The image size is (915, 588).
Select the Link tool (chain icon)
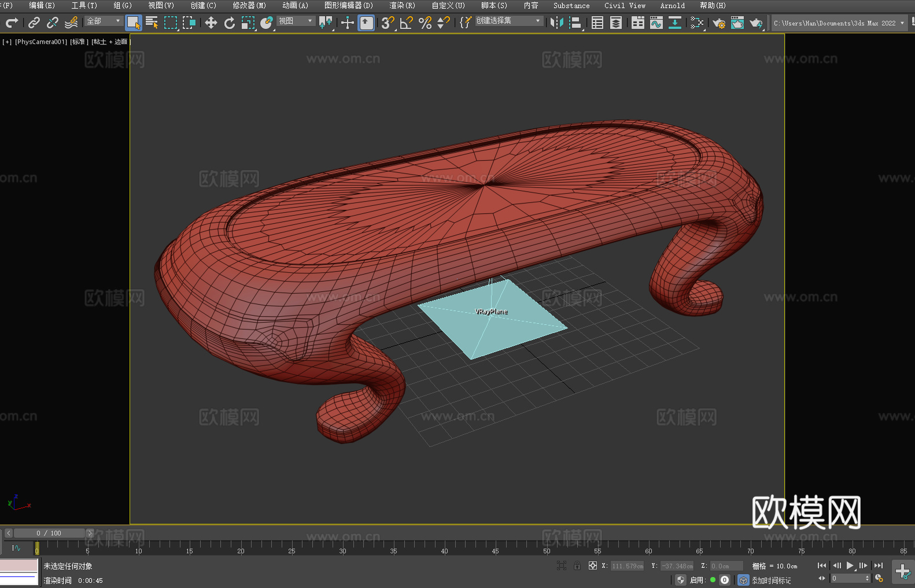coord(34,23)
